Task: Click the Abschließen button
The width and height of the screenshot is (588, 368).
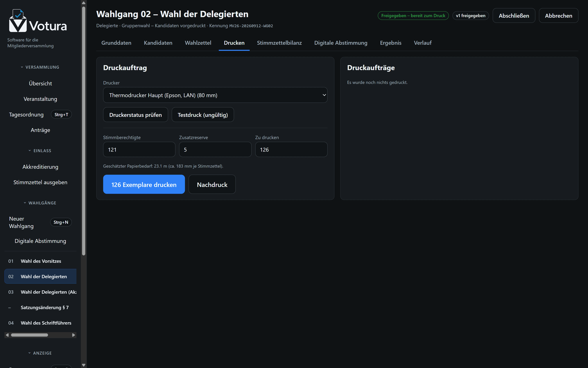Action: pos(514,16)
